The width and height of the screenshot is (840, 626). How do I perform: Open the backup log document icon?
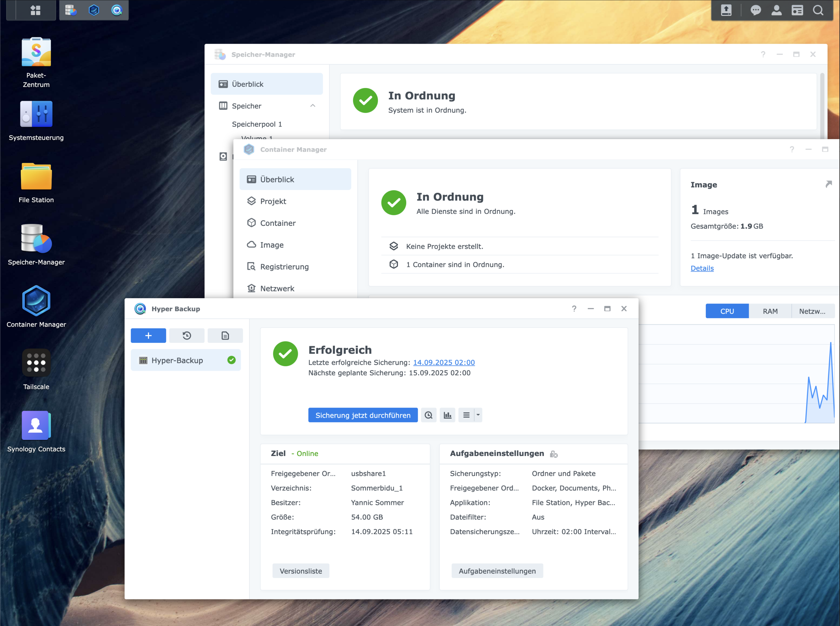225,335
